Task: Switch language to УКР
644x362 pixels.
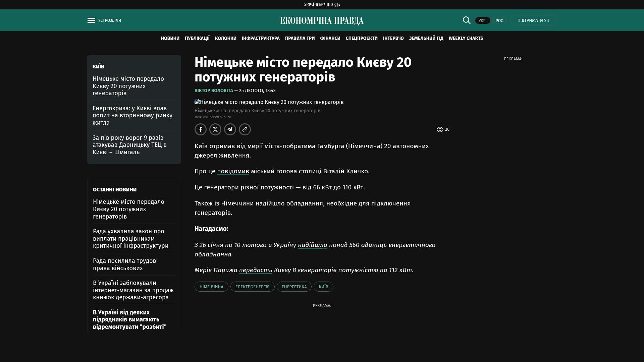Action: pos(482,21)
